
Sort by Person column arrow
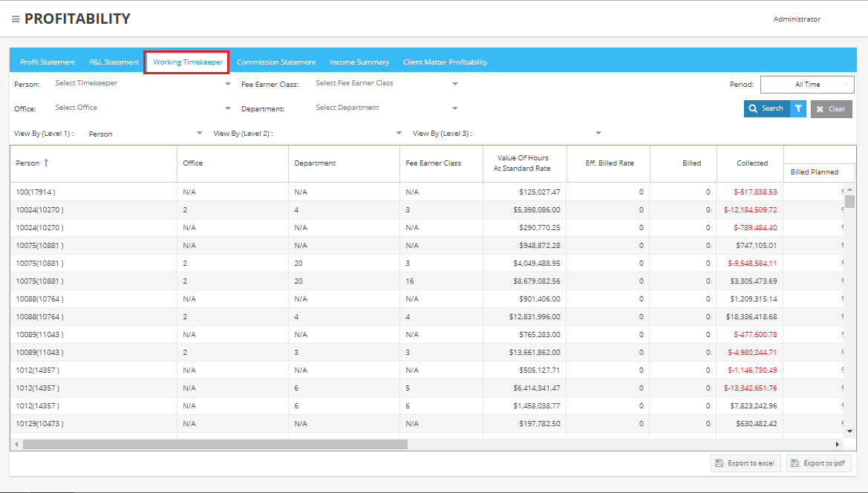tap(47, 163)
